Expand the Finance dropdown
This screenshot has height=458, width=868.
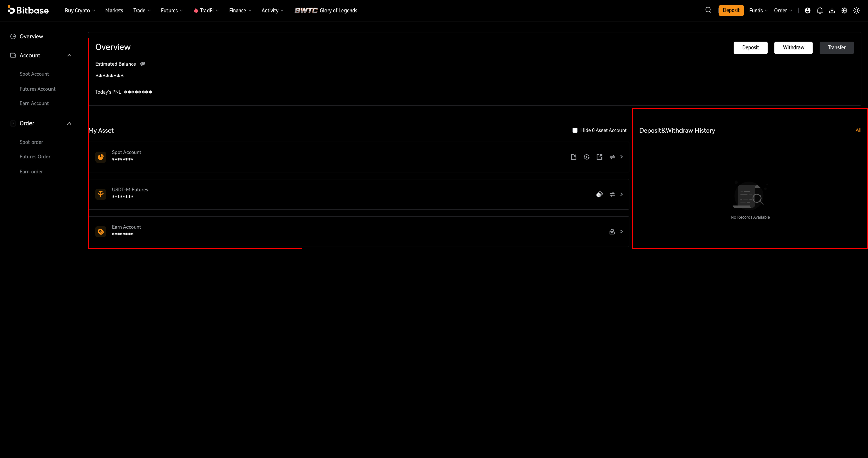click(240, 11)
